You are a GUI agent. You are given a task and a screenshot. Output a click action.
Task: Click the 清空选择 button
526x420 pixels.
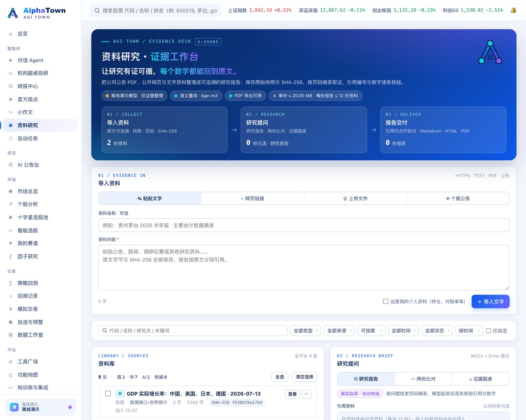tap(304, 377)
